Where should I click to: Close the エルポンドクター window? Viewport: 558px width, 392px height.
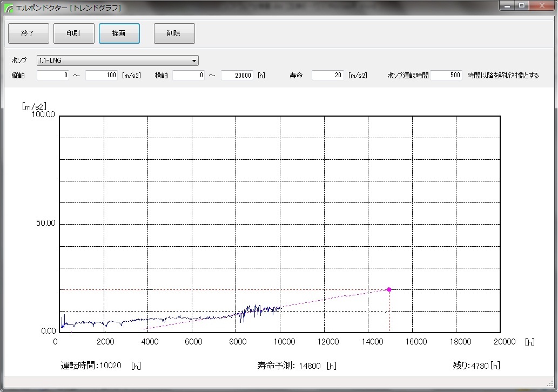click(x=541, y=5)
